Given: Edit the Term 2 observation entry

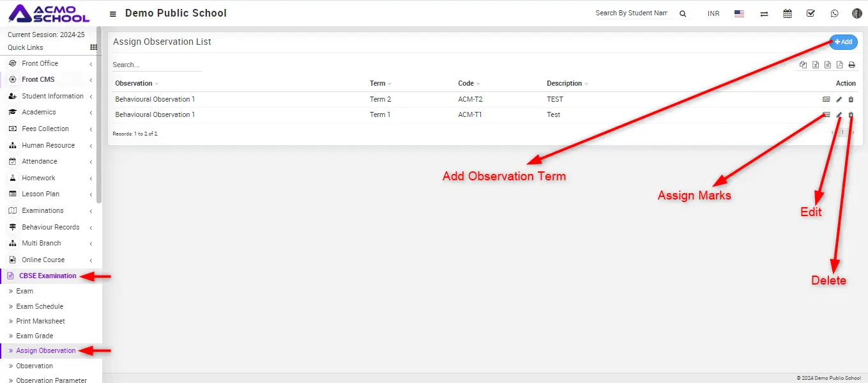Looking at the screenshot, I should click(x=839, y=100).
